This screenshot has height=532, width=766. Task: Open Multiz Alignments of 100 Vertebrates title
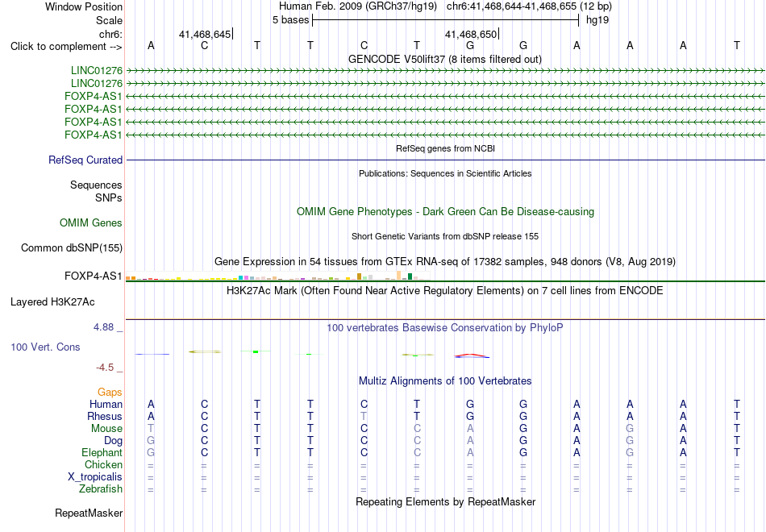pos(445,380)
